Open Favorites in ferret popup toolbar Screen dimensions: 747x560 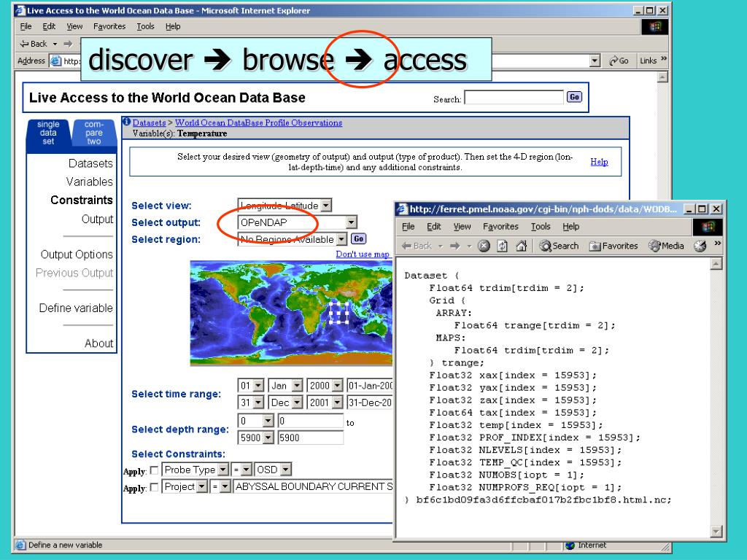coord(614,246)
